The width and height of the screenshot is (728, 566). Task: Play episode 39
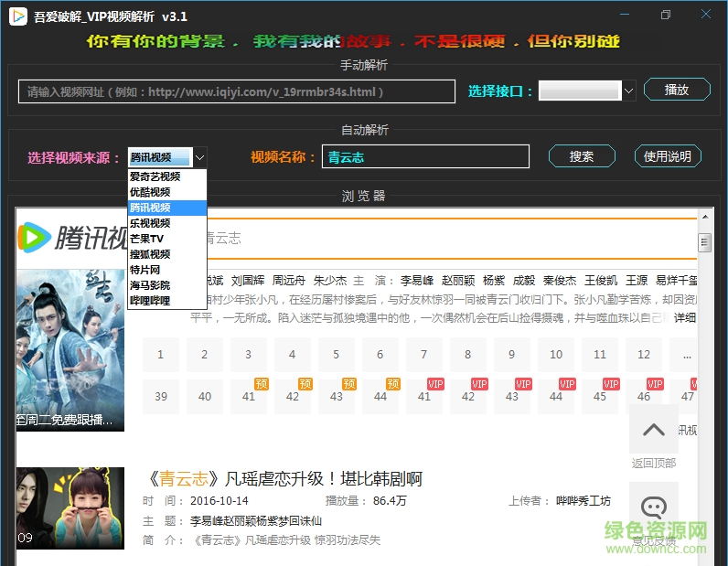[161, 397]
